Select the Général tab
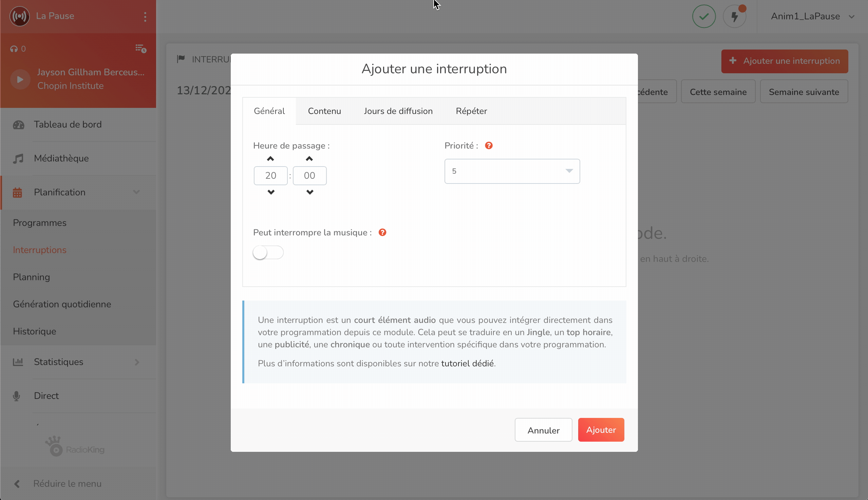Viewport: 868px width, 500px height. [x=269, y=111]
